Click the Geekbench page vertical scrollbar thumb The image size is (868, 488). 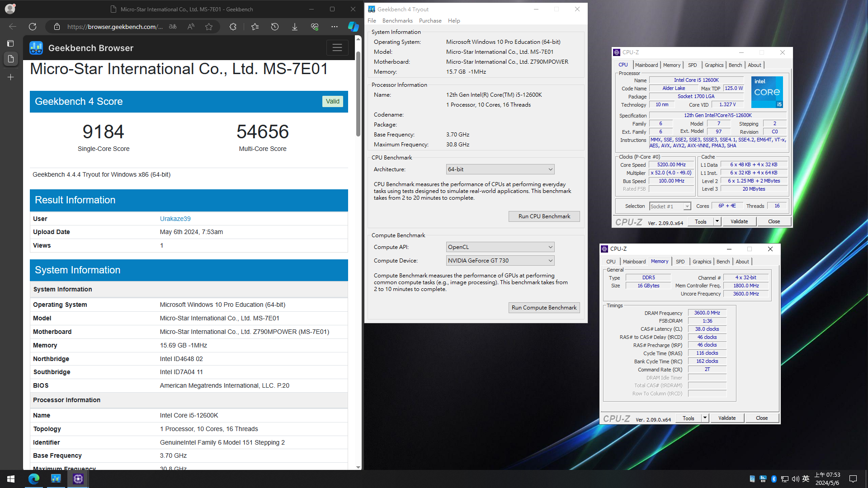[358, 94]
